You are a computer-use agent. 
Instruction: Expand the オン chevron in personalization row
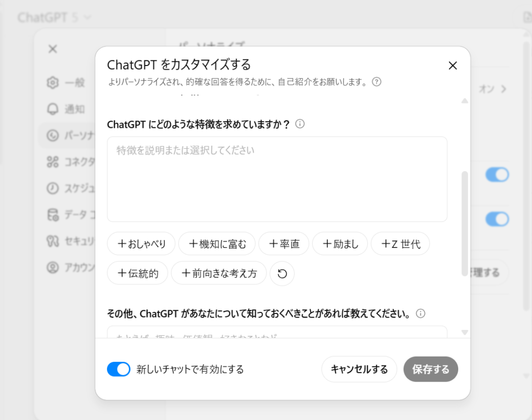click(503, 89)
